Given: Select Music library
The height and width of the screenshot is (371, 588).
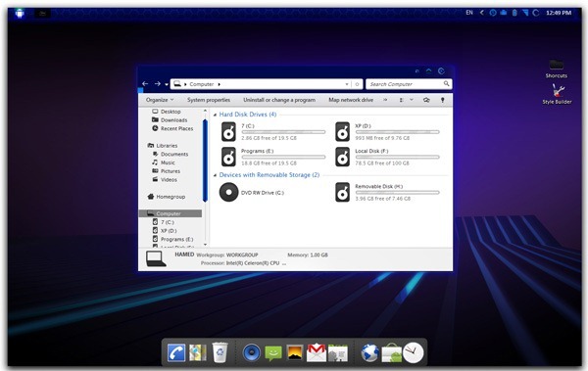Looking at the screenshot, I should 164,163.
